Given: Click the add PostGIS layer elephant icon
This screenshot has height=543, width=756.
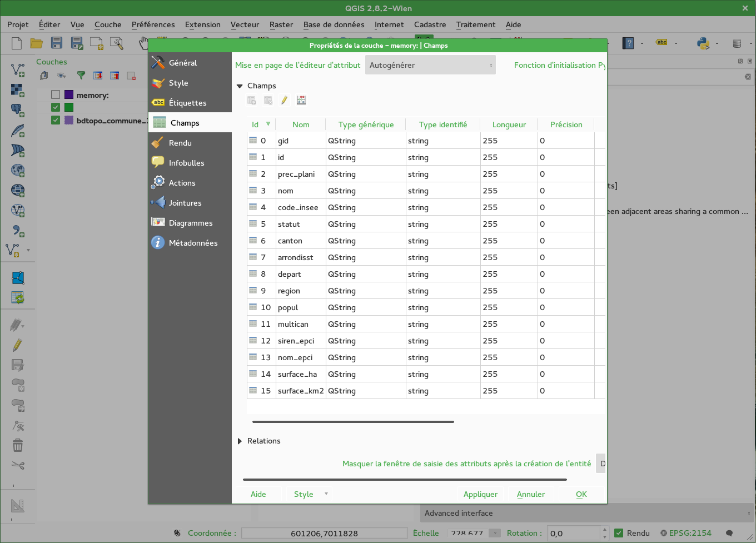Looking at the screenshot, I should [x=17, y=110].
